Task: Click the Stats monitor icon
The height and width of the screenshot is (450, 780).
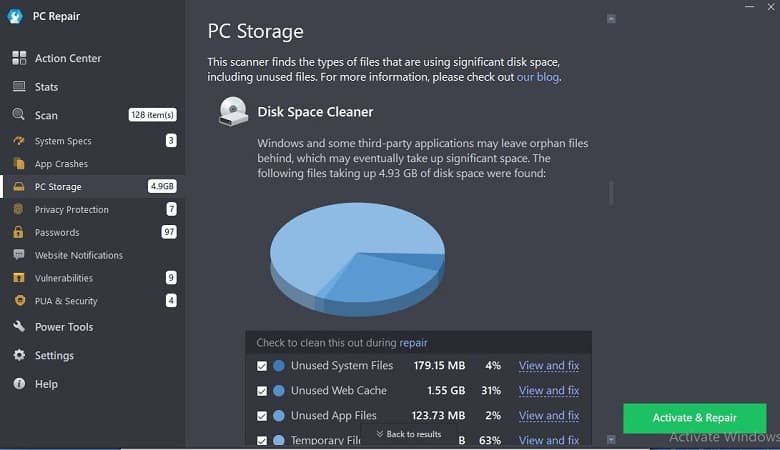Action: tap(19, 87)
